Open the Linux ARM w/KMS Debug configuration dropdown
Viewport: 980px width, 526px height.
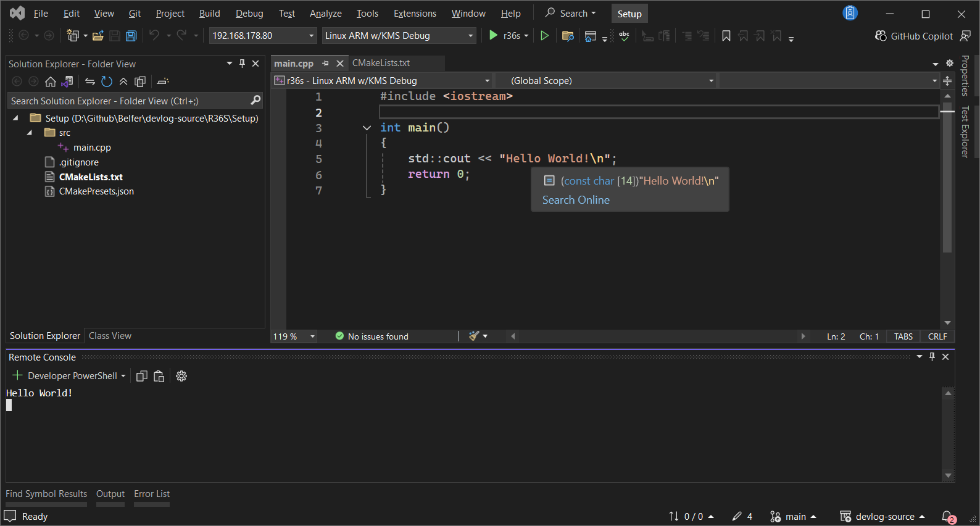point(399,36)
